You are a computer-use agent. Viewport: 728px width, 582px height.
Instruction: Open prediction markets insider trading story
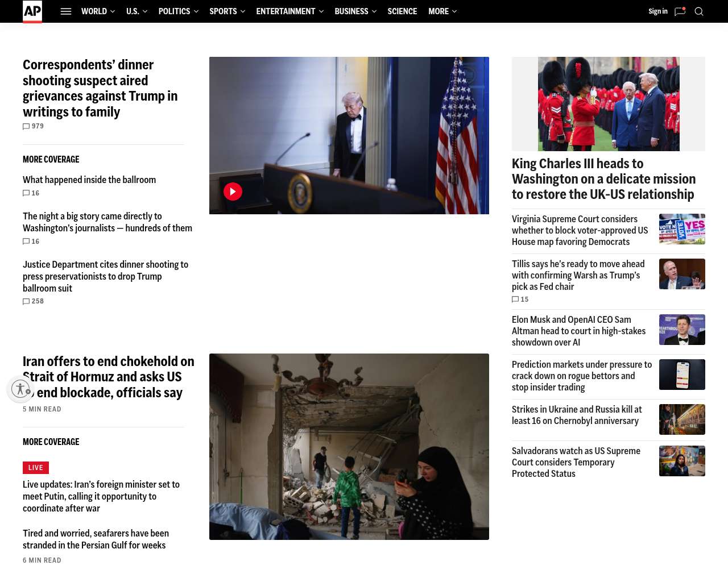582,376
